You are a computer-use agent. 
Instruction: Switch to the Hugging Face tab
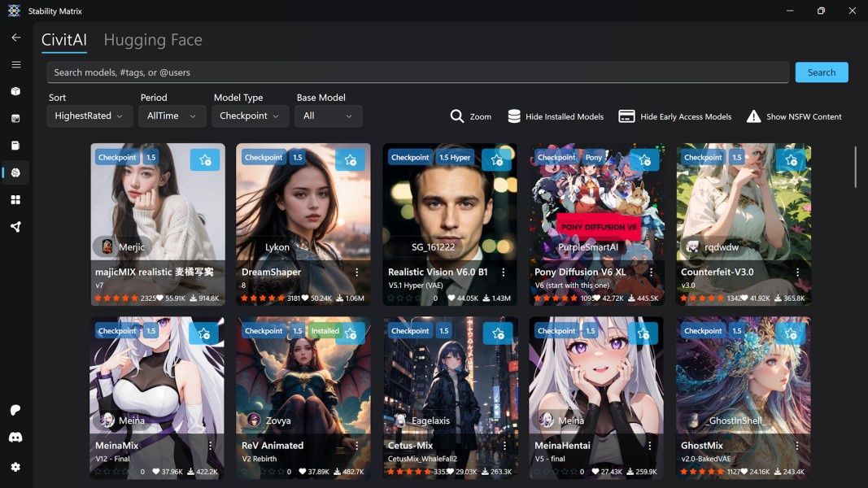(153, 40)
